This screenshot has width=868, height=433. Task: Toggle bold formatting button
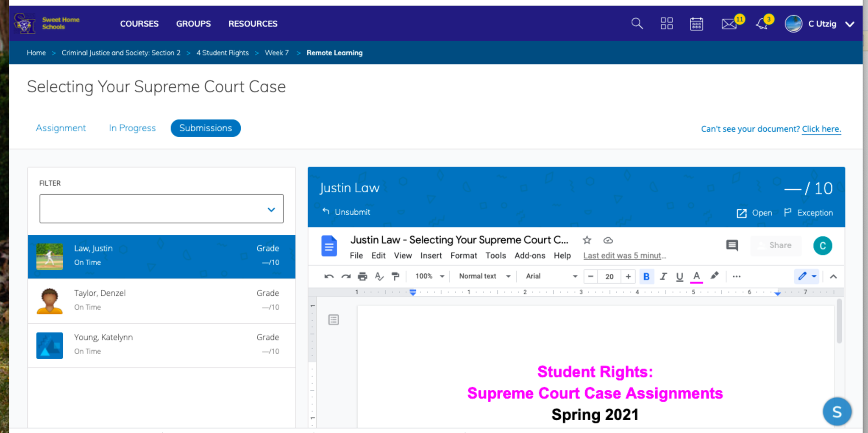point(646,277)
